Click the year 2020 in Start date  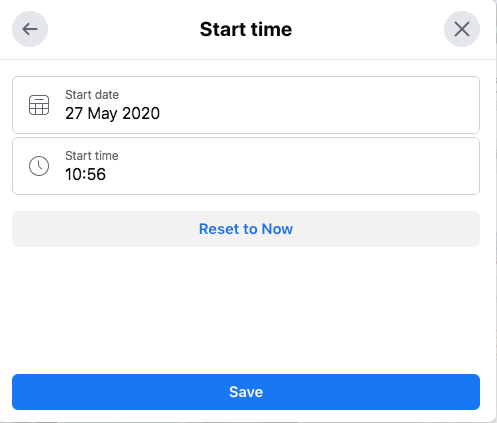coord(141,114)
